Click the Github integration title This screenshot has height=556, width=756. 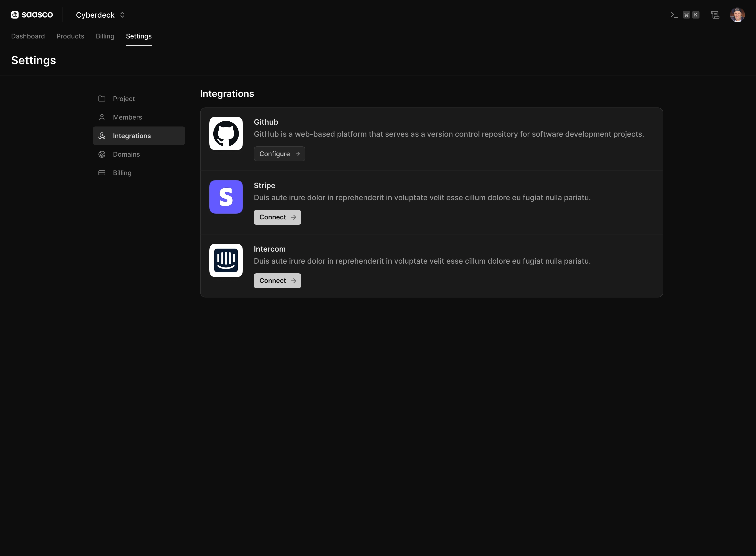(x=266, y=122)
